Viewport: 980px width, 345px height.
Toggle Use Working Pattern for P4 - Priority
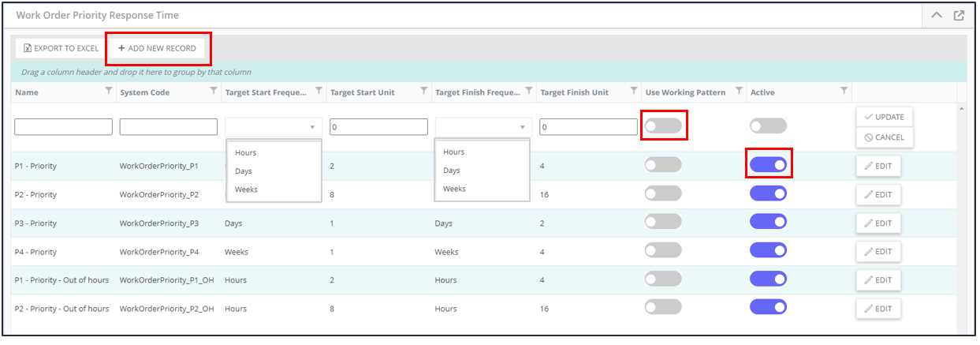pos(663,250)
